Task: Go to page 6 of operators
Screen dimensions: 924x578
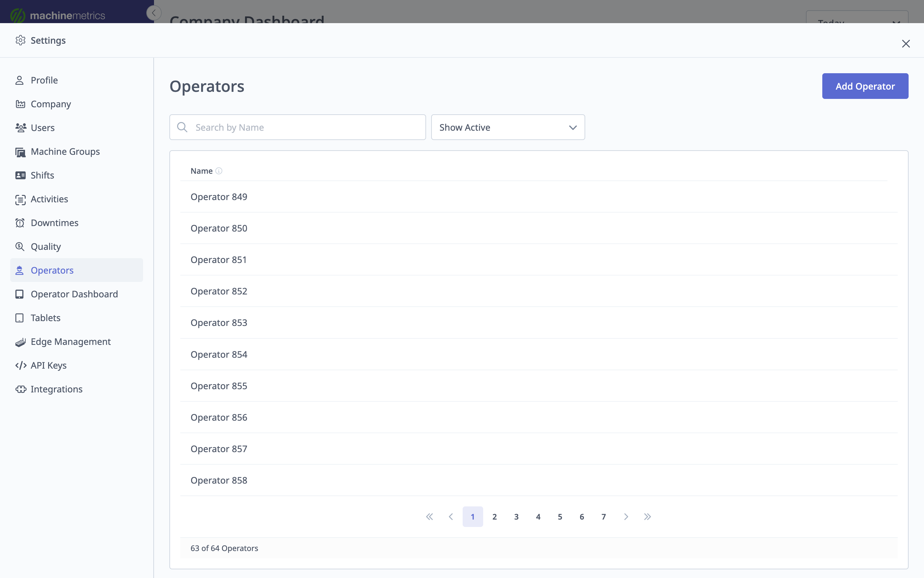Action: 582,516
